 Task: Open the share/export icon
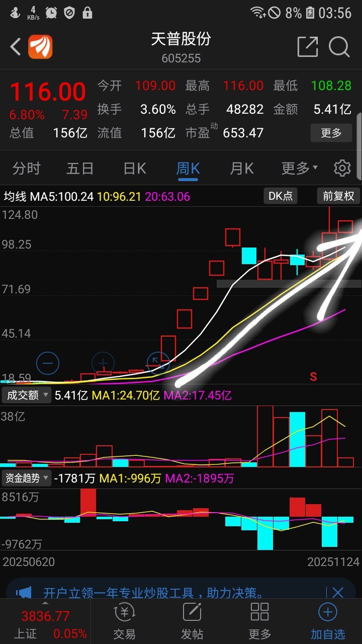(308, 47)
